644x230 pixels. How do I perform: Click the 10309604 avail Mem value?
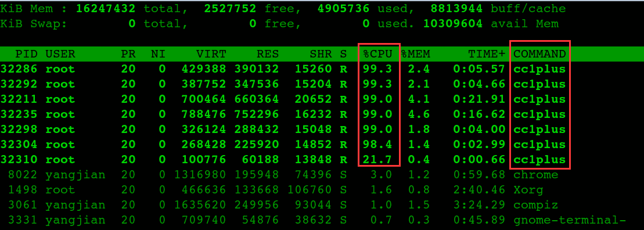click(x=453, y=23)
